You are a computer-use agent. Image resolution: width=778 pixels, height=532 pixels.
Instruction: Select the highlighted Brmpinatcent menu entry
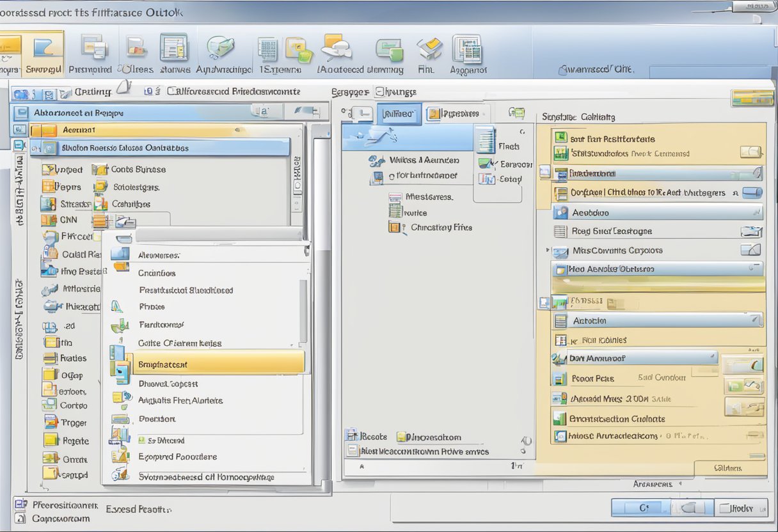[x=218, y=364]
